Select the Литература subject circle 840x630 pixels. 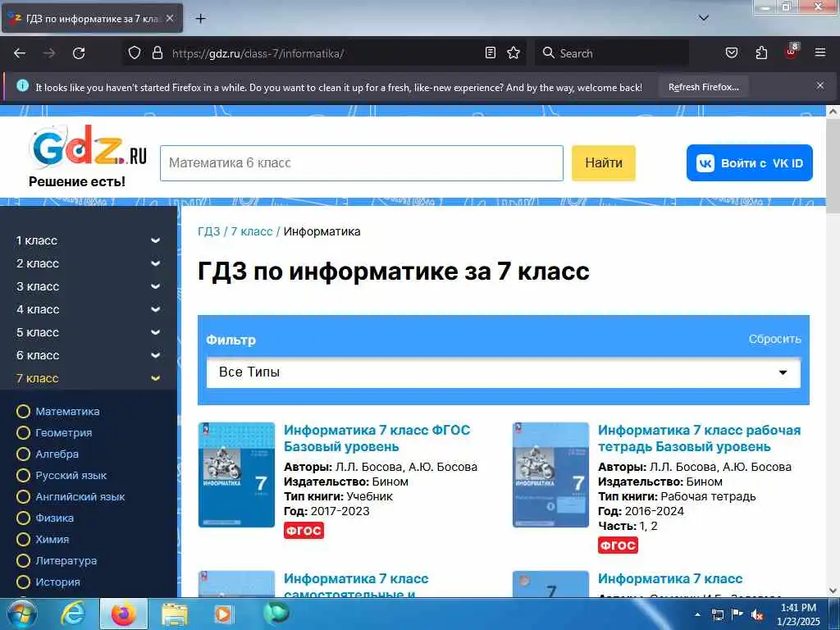coord(23,561)
